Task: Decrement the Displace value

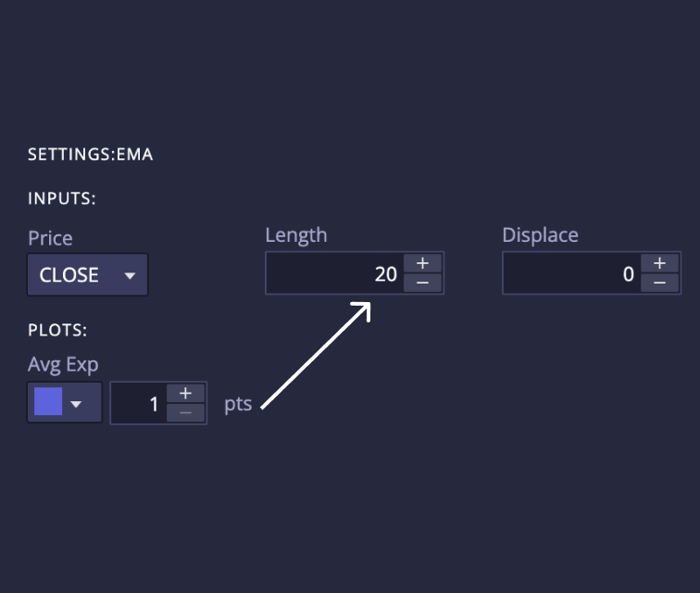Action: point(659,283)
